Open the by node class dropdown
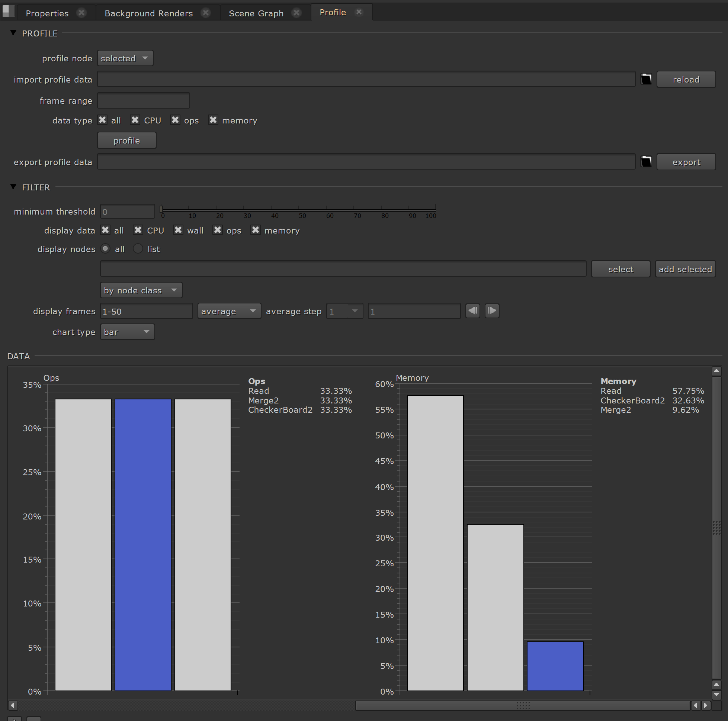The height and width of the screenshot is (721, 728). (x=141, y=290)
